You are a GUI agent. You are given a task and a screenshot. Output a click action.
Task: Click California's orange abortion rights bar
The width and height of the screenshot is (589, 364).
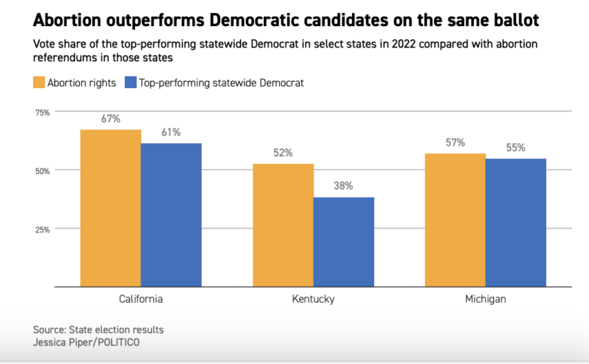click(110, 208)
